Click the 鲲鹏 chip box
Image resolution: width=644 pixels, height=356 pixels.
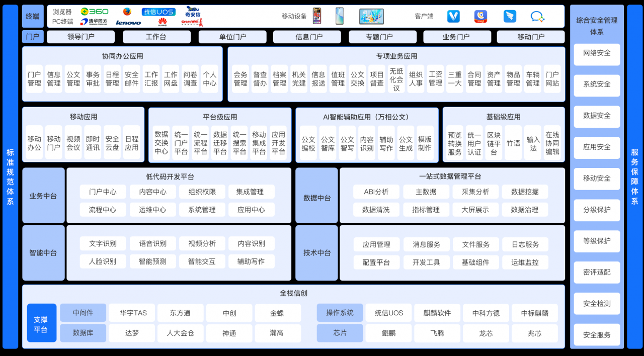coord(388,333)
